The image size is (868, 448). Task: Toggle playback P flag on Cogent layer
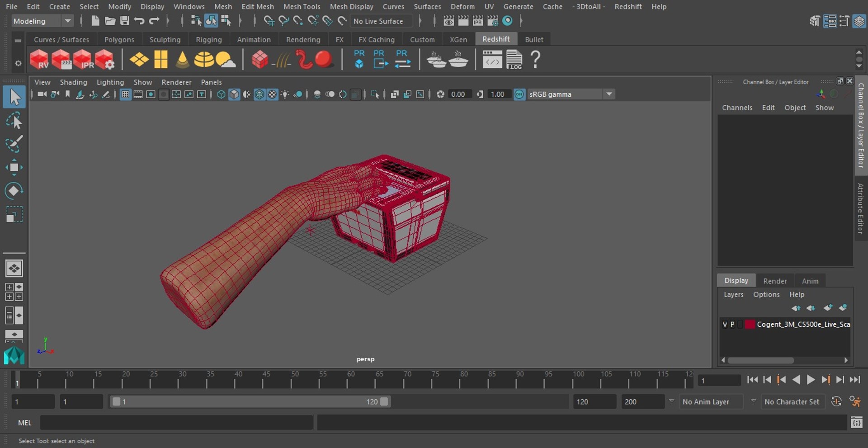point(732,324)
